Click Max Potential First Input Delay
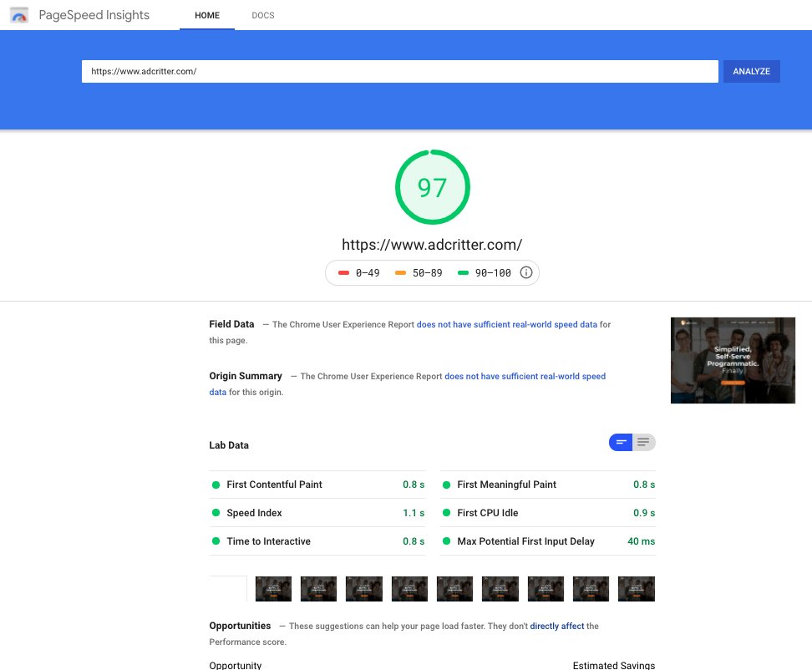This screenshot has width=812, height=670. (x=548, y=541)
